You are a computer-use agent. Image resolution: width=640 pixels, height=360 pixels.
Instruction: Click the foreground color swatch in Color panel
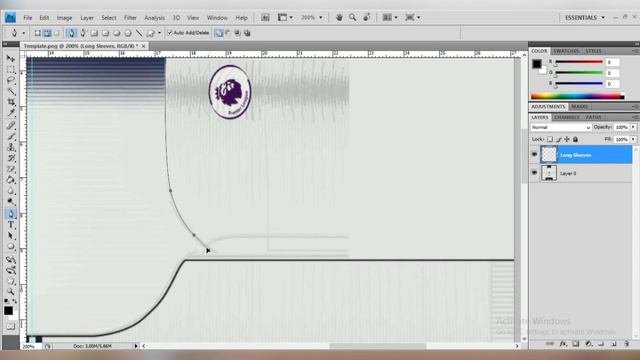tap(536, 64)
